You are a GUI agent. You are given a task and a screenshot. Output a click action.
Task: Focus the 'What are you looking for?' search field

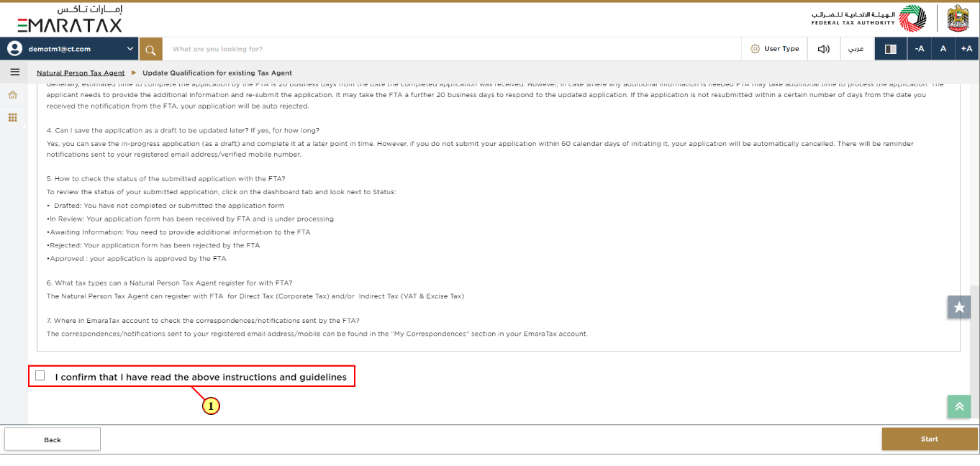click(452, 49)
